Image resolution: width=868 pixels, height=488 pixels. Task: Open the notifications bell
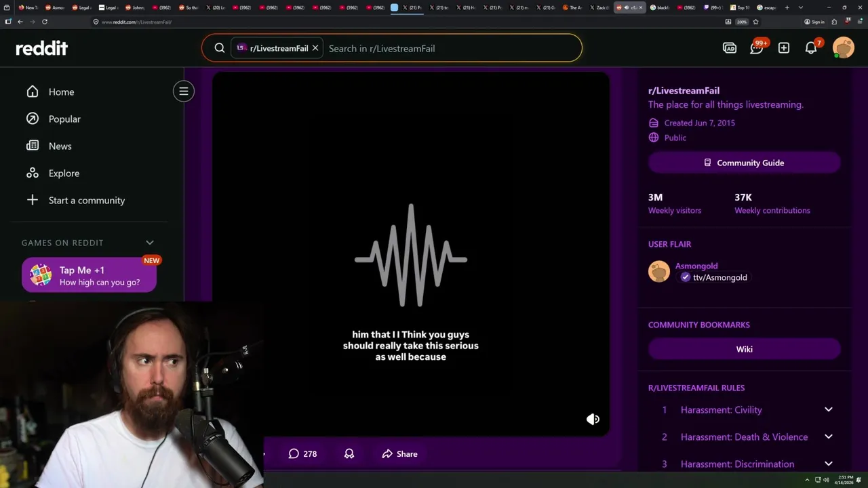[811, 48]
